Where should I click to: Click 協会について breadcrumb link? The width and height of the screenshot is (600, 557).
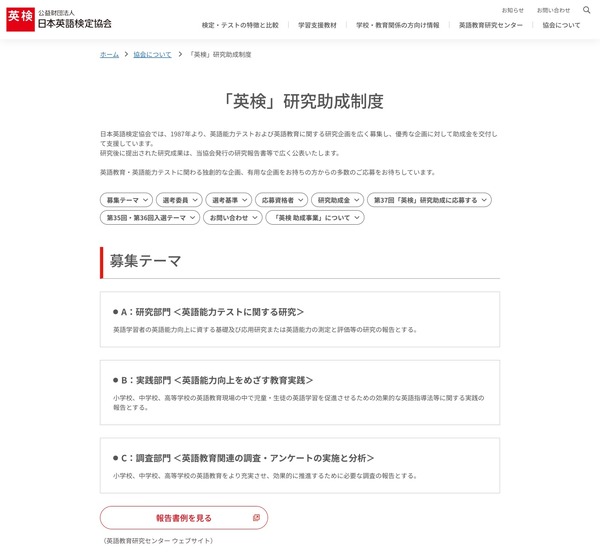pos(152,54)
